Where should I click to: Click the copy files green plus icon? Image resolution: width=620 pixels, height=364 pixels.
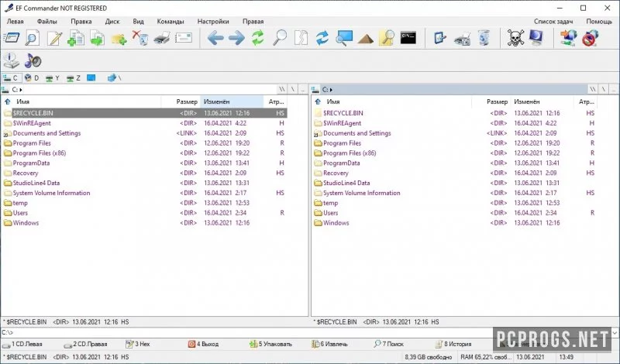pyautogui.click(x=75, y=39)
